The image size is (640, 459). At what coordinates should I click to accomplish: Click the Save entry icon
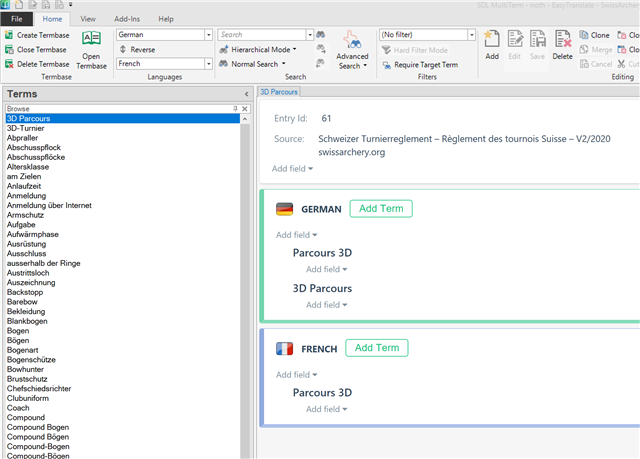tap(538, 40)
